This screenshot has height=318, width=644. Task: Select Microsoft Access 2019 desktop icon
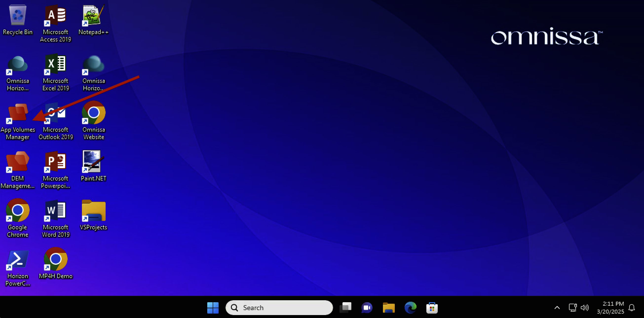tap(56, 16)
